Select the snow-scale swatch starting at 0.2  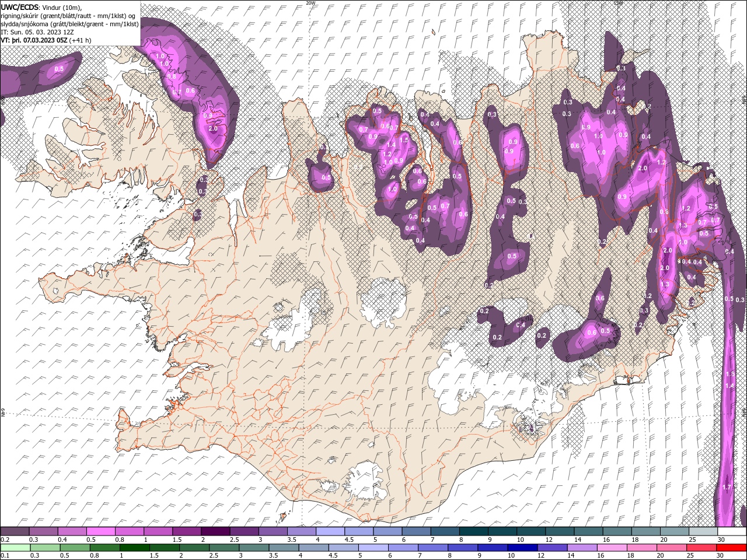point(15,531)
